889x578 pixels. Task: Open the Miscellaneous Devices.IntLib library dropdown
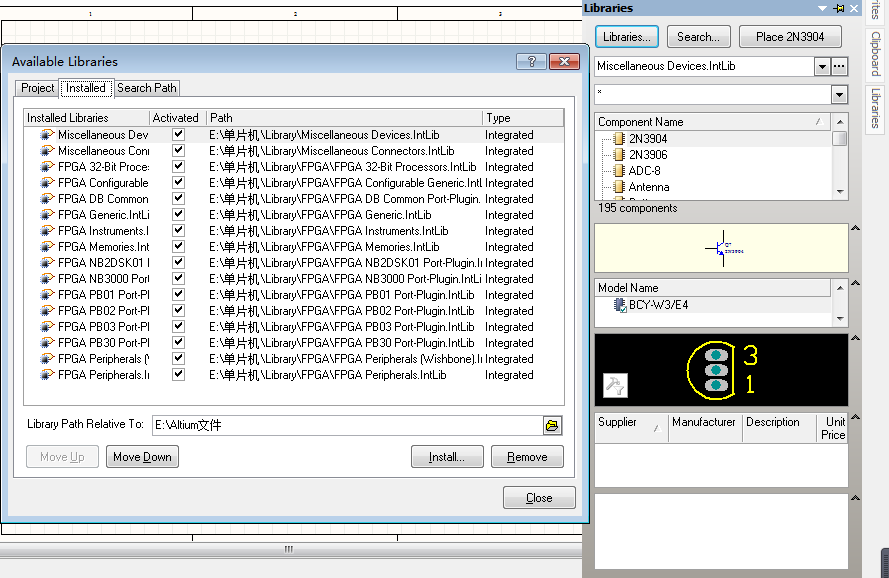(822, 67)
